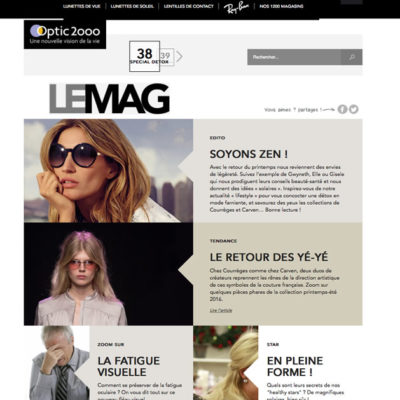400x400 pixels.
Task: Open Le retour des Yé-Yé headline
Action: click(269, 257)
